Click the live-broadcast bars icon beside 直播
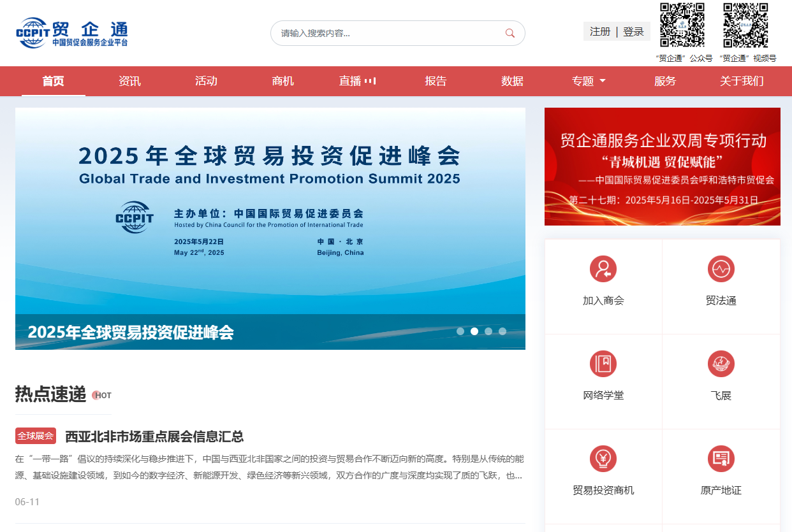Viewport: 792px width, 532px height. [370, 81]
